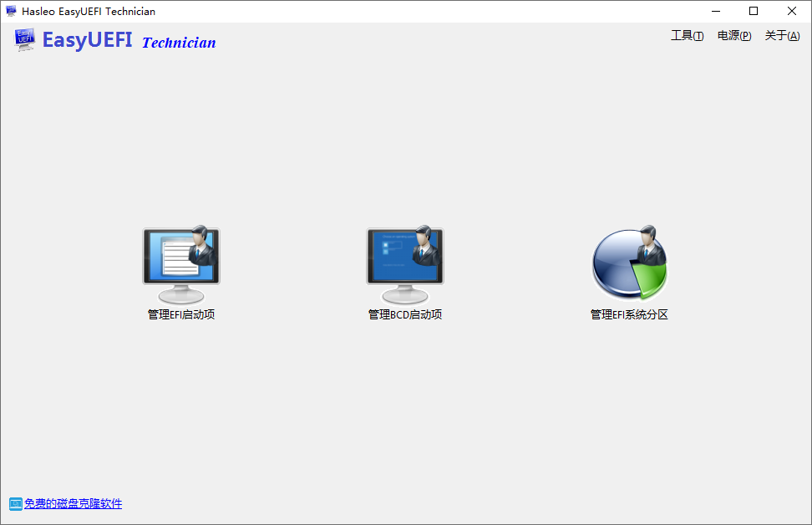Close the EasyUEFI Technician window
812x525 pixels.
click(791, 11)
